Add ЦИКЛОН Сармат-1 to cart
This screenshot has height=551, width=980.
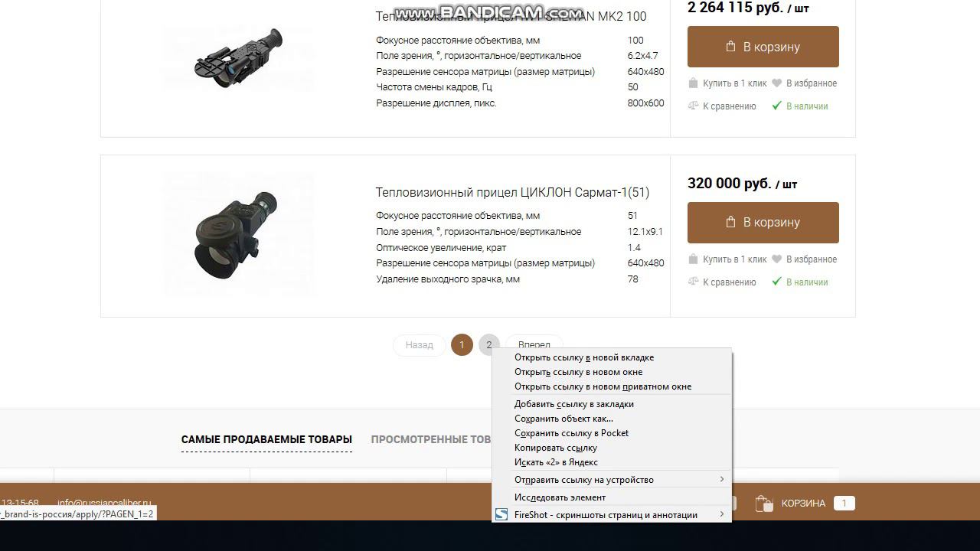(763, 223)
